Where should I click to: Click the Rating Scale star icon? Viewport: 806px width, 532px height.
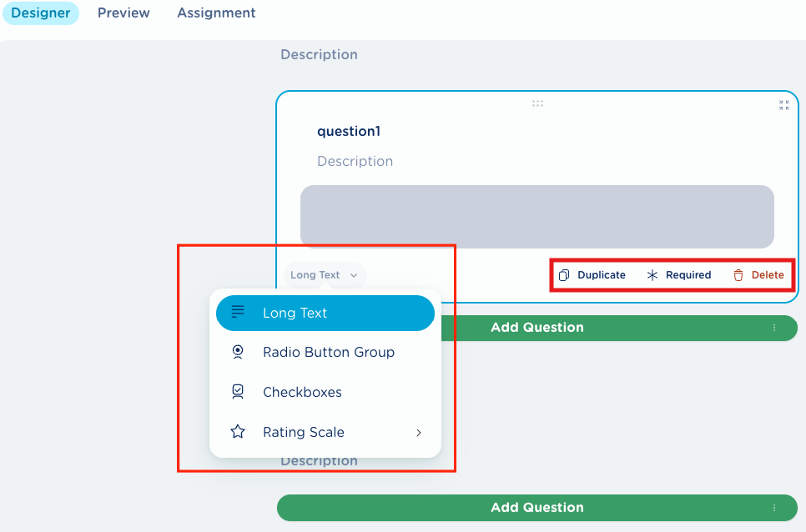click(238, 432)
